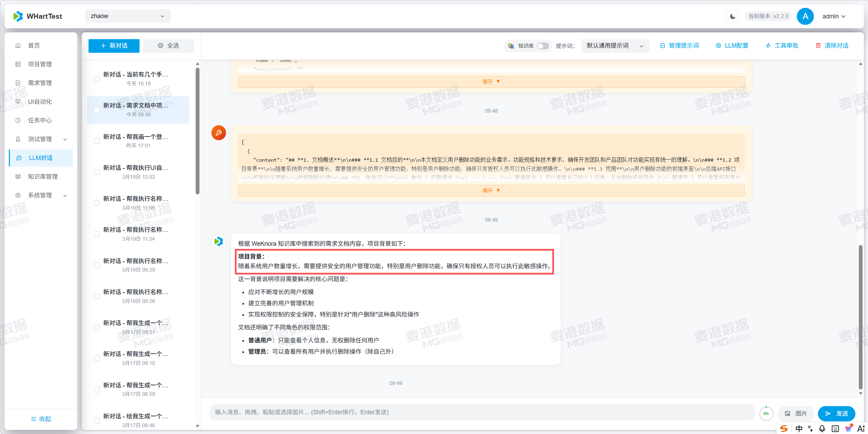Click the admin avatar icon
The height and width of the screenshot is (434, 868).
click(x=805, y=16)
